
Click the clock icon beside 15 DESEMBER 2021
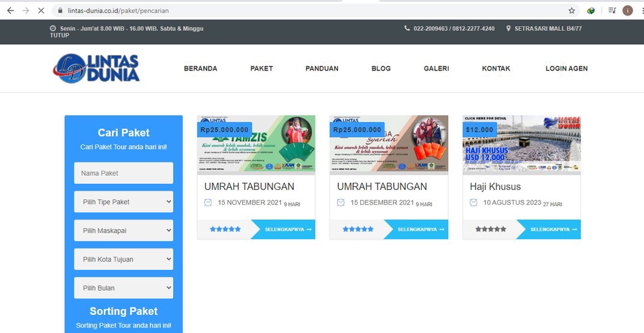(341, 202)
